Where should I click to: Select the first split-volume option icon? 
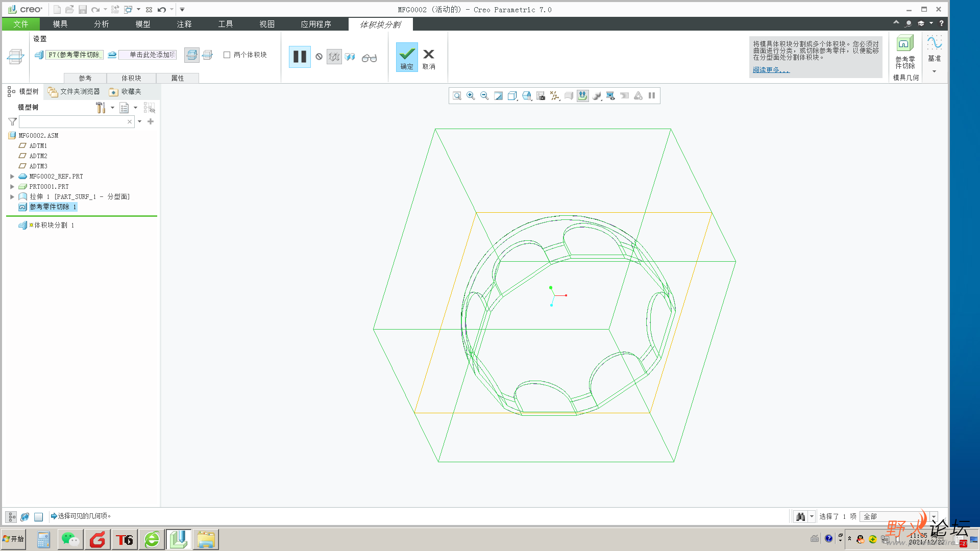pos(192,55)
